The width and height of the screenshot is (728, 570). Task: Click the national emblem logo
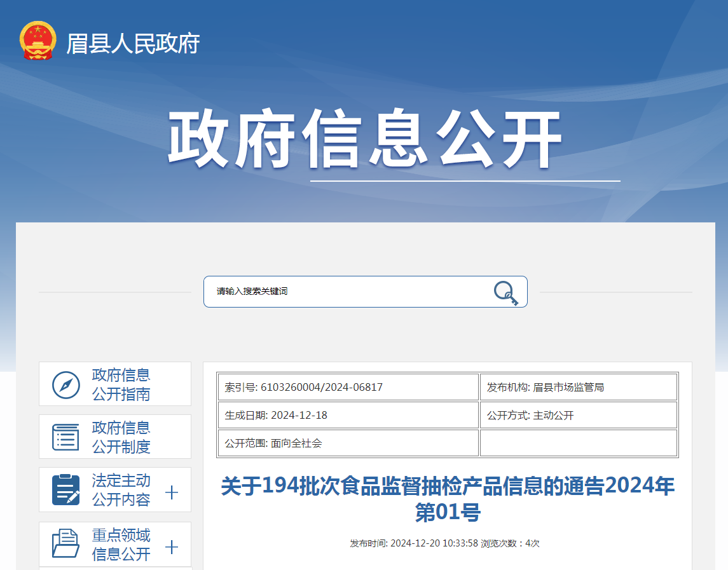click(x=38, y=41)
